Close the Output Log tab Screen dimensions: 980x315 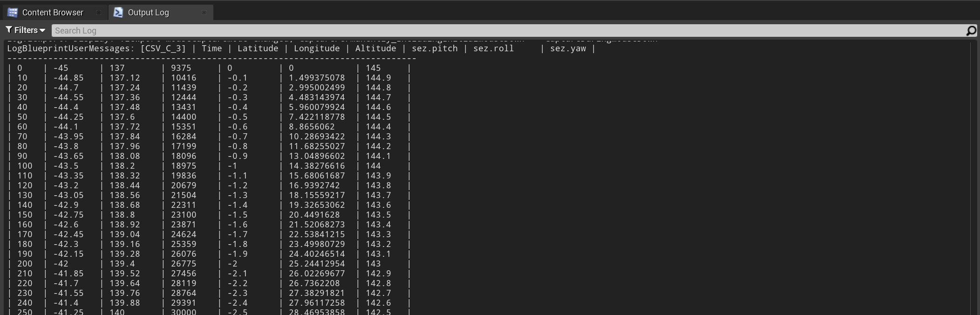click(x=204, y=13)
